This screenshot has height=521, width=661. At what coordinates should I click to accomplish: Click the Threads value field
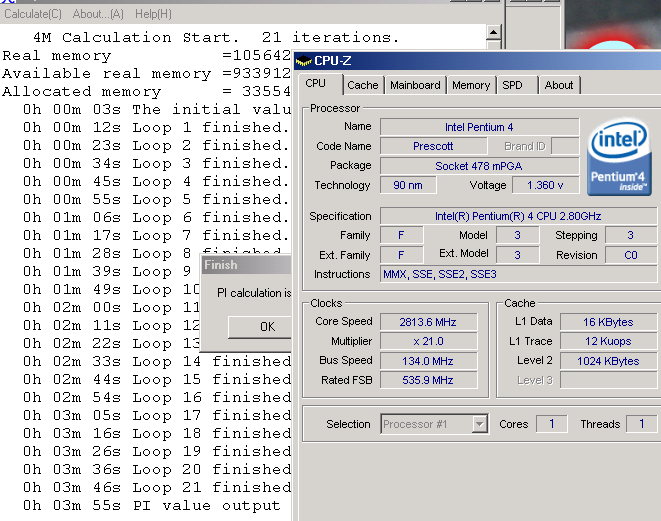pyautogui.click(x=642, y=424)
